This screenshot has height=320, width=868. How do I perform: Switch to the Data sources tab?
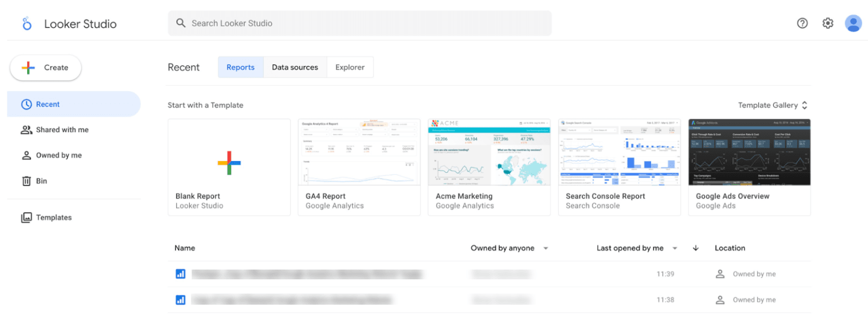tap(294, 67)
